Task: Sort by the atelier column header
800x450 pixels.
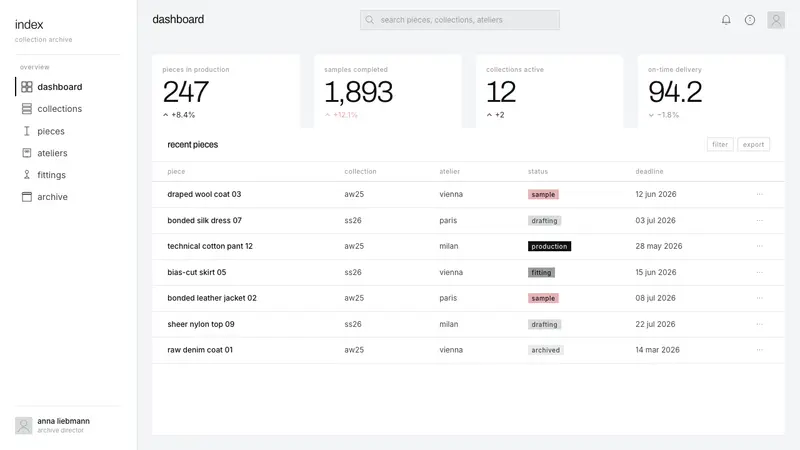Action: point(449,171)
